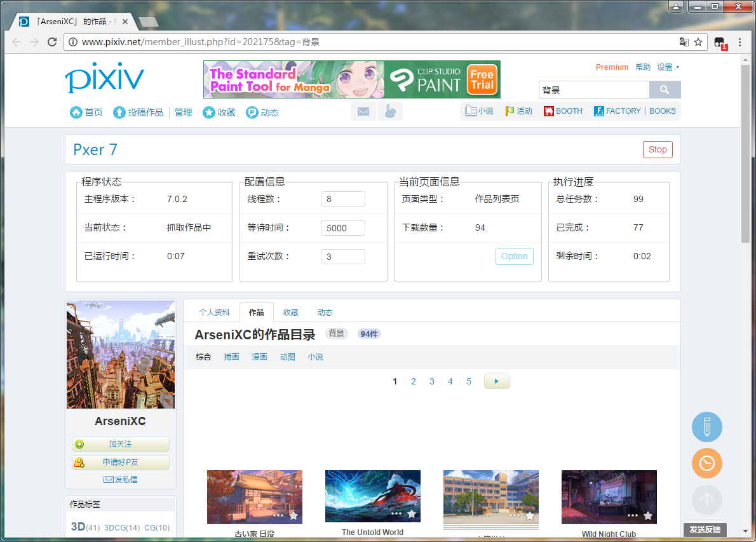This screenshot has width=756, height=542.
Task: Click the 3DCG tag link
Action: [x=115, y=527]
